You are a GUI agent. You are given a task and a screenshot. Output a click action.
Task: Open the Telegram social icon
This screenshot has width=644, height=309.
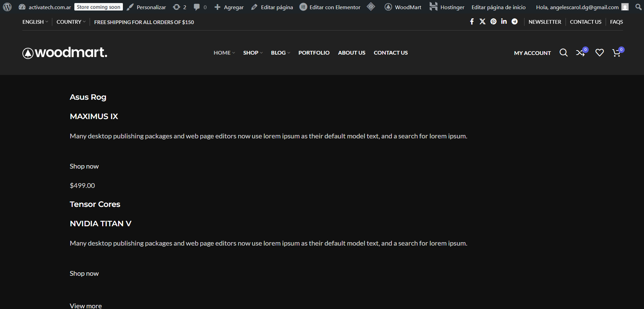tap(515, 22)
